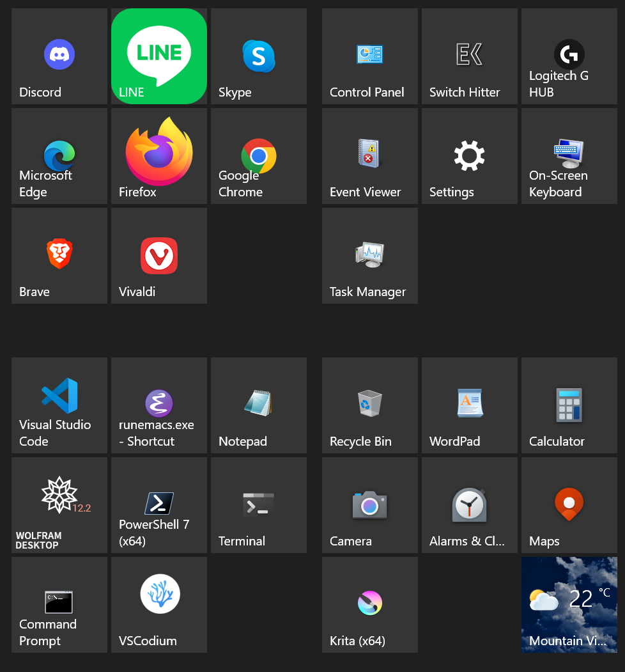The height and width of the screenshot is (672, 625).
Task: Launch the green LINE app tile
Action: [x=159, y=56]
